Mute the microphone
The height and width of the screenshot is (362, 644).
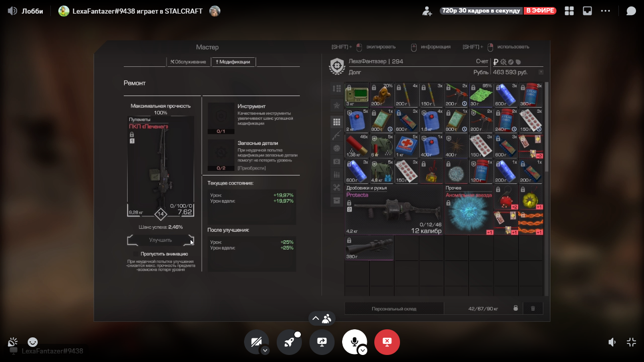click(355, 342)
